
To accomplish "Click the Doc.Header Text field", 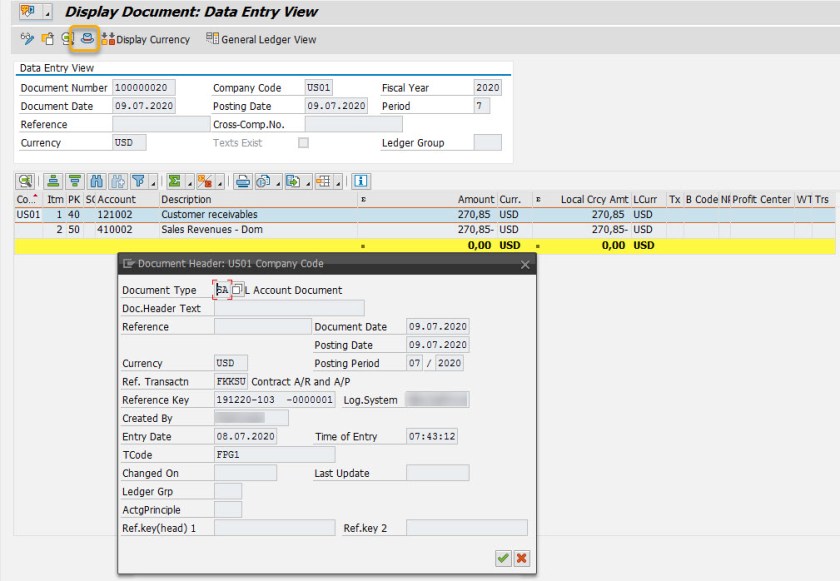I will pos(289,308).
